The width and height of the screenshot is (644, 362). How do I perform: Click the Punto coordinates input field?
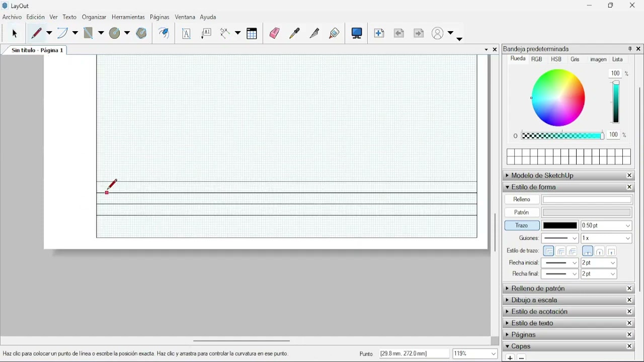click(x=414, y=354)
